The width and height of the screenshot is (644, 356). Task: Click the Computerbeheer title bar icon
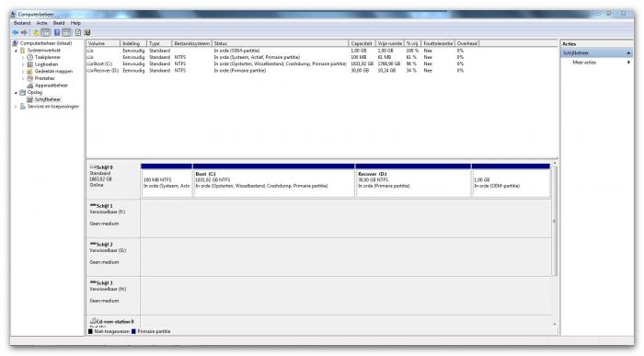tap(14, 15)
